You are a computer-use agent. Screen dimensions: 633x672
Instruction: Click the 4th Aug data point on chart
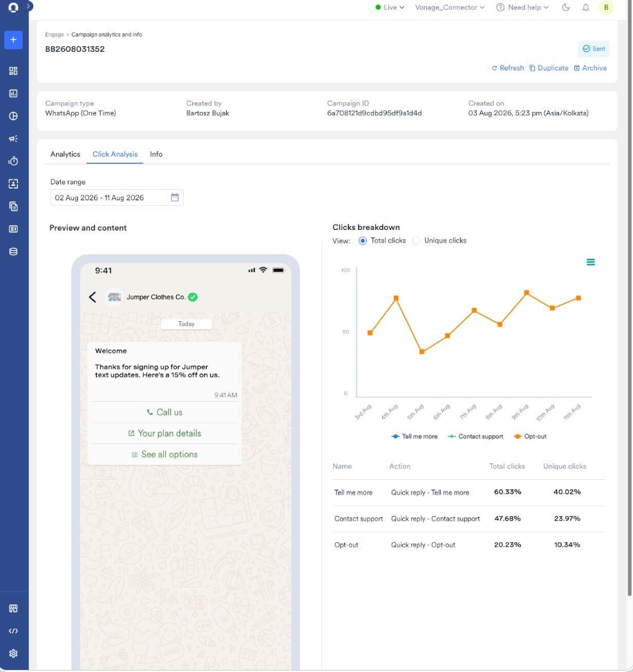[396, 298]
